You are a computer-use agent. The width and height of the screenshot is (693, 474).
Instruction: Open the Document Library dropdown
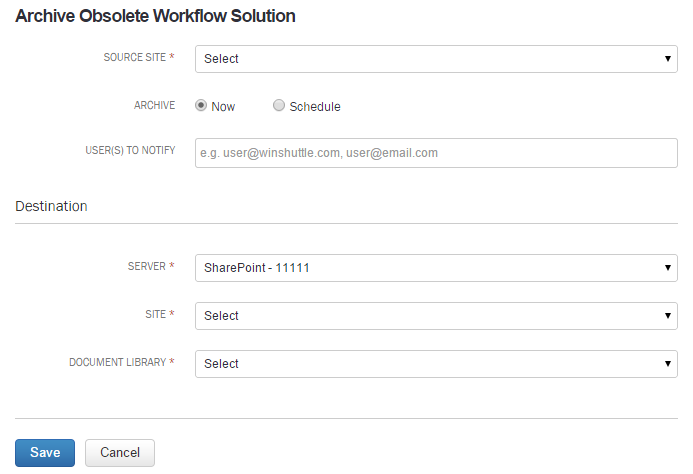436,364
